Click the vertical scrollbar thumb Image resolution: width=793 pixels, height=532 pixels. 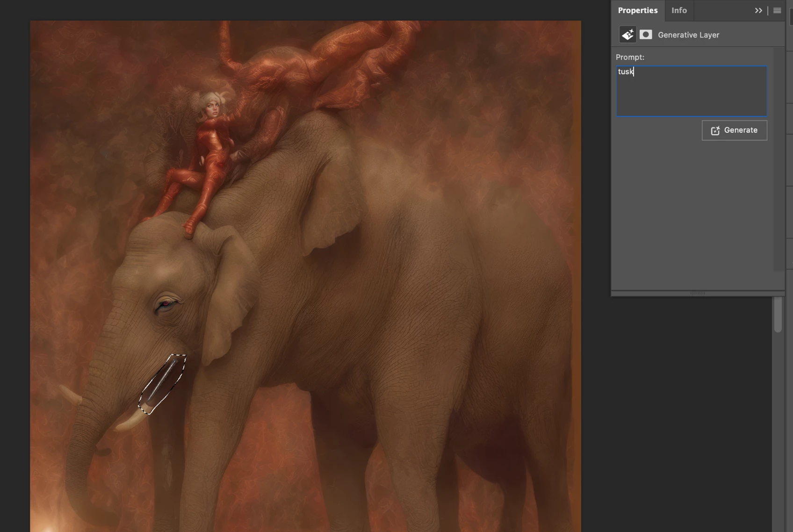click(778, 314)
